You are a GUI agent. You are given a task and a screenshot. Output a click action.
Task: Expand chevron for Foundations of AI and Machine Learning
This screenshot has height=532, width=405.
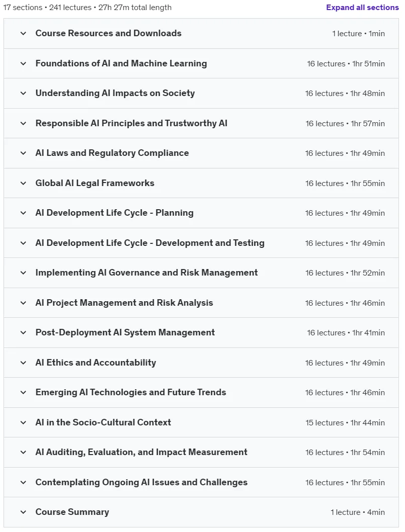pos(23,63)
